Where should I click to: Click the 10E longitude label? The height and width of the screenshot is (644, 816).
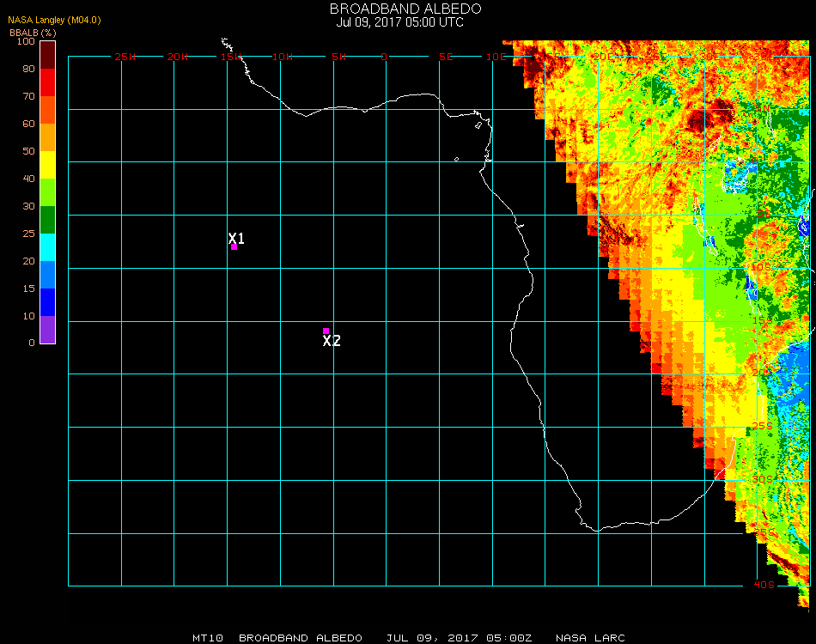click(496, 57)
